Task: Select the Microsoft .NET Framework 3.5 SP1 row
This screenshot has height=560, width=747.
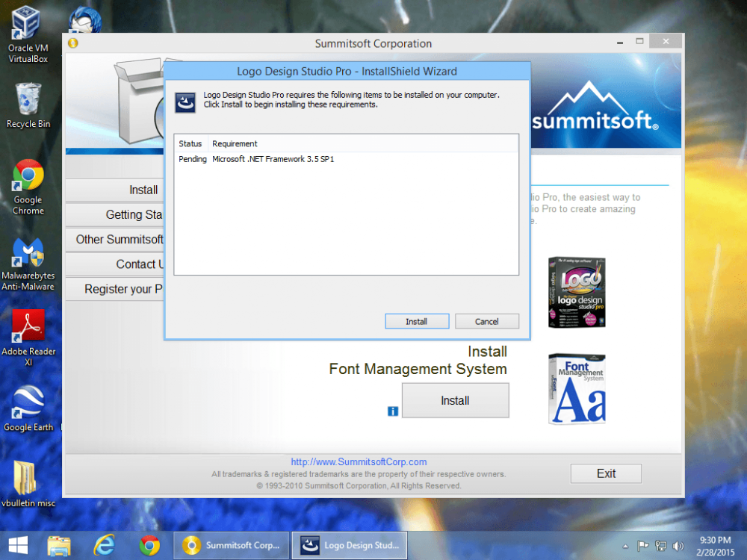Action: click(x=347, y=159)
